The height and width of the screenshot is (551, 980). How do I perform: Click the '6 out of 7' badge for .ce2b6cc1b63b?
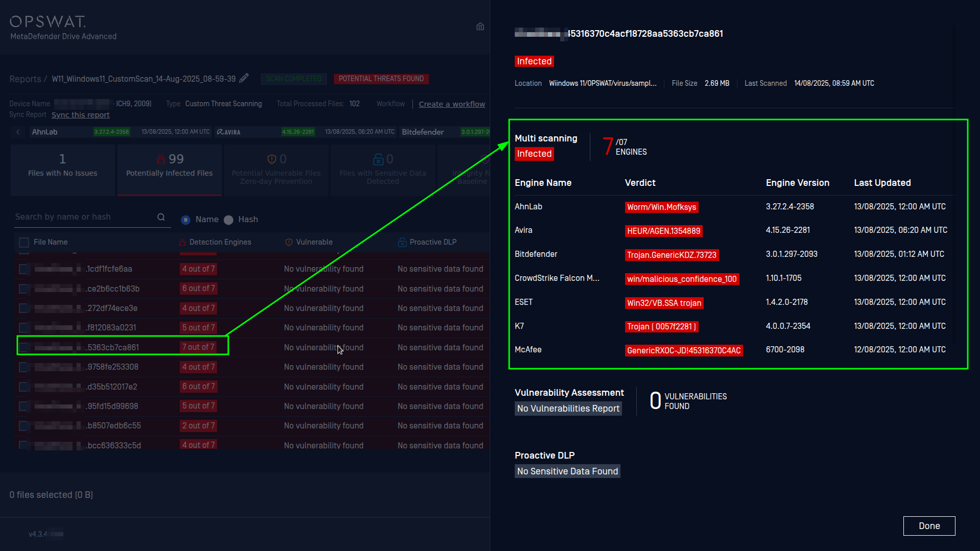(199, 289)
